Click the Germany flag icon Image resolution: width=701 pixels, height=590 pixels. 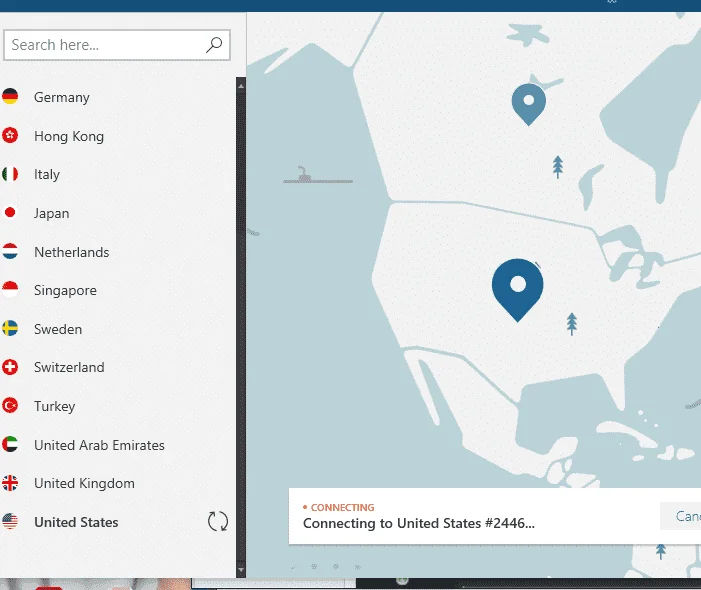[x=10, y=97]
